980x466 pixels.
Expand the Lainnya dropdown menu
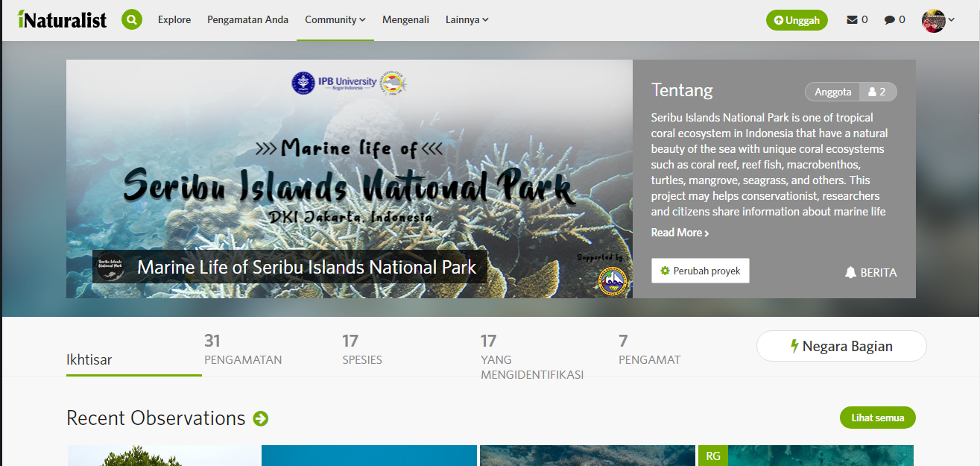click(467, 20)
